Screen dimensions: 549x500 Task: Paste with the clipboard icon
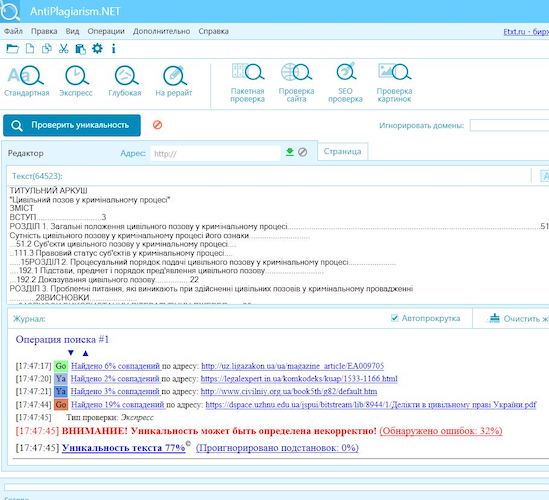click(81, 49)
